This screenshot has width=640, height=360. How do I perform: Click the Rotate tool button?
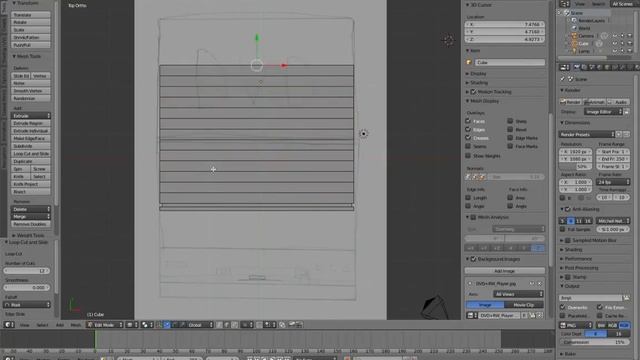[x=31, y=22]
